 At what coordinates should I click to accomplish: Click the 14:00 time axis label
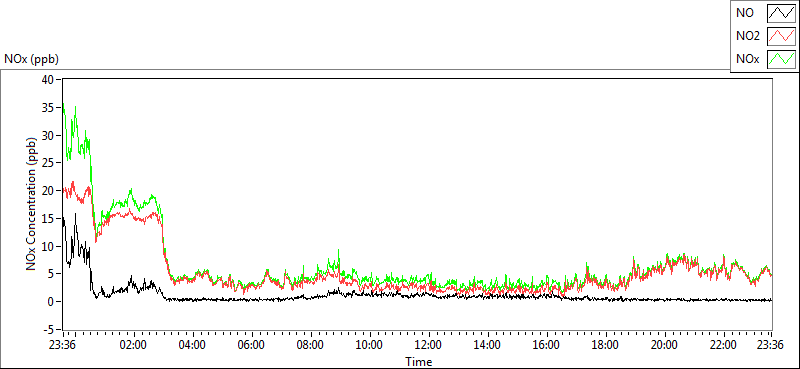point(487,344)
